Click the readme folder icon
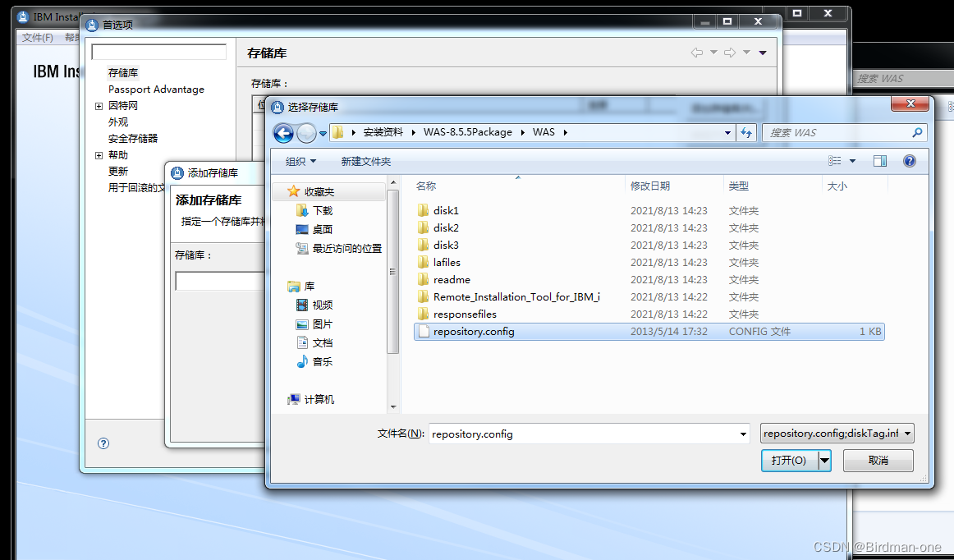Viewport: 954px width, 560px height. (424, 280)
